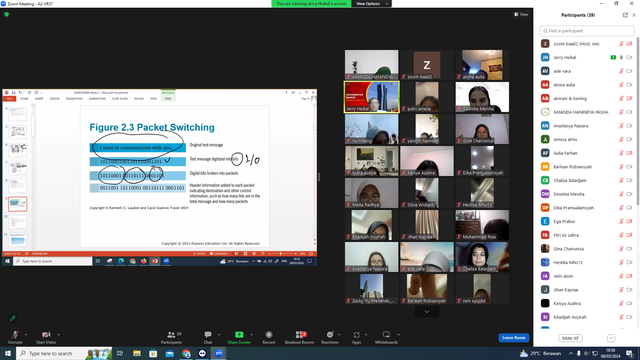Expand share screen options arrow
The image size is (640, 360).
(x=251, y=335)
